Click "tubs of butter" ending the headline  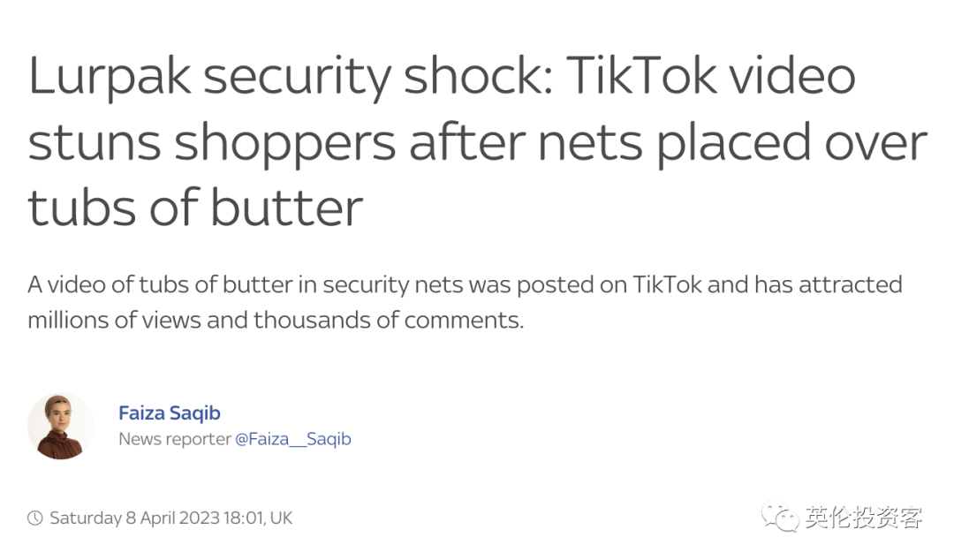[195, 208]
